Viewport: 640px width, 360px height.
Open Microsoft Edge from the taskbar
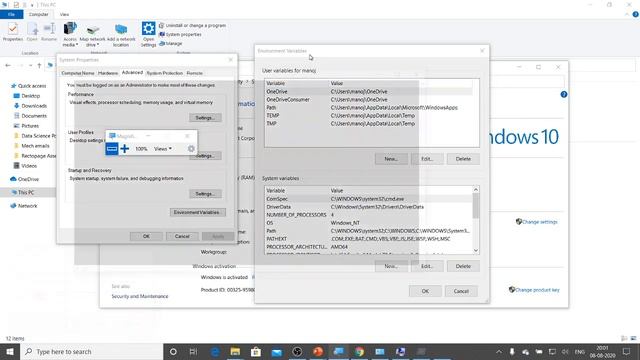[215, 351]
